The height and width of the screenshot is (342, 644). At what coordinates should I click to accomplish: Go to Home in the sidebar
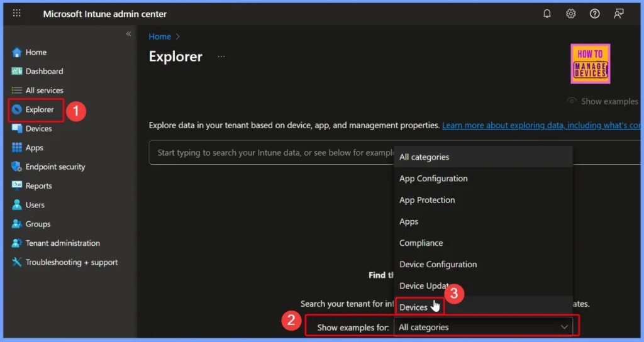[36, 52]
